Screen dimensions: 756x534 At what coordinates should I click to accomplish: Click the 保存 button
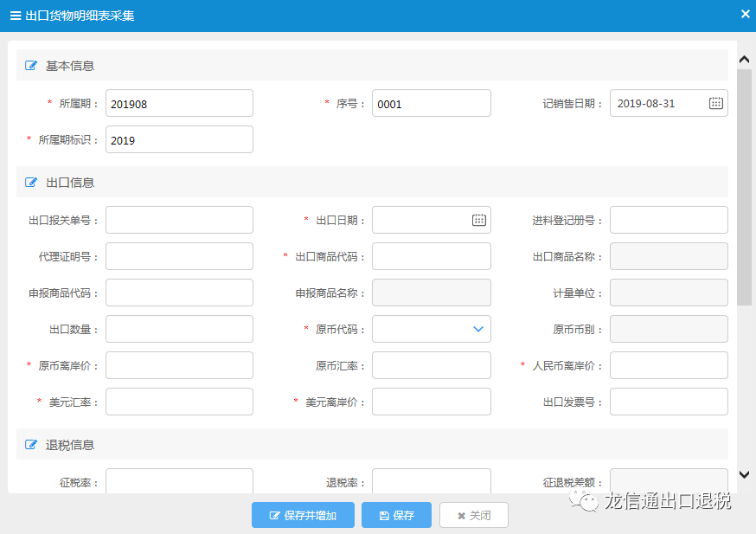coord(396,515)
